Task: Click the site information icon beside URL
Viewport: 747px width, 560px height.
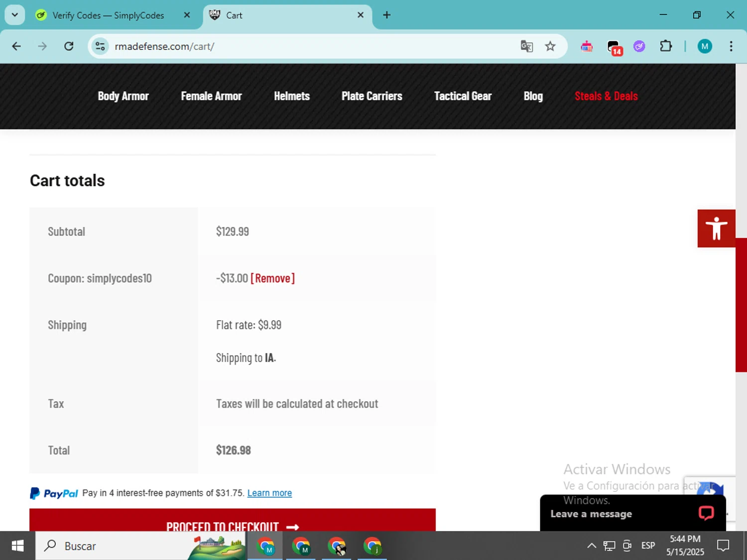Action: click(100, 46)
